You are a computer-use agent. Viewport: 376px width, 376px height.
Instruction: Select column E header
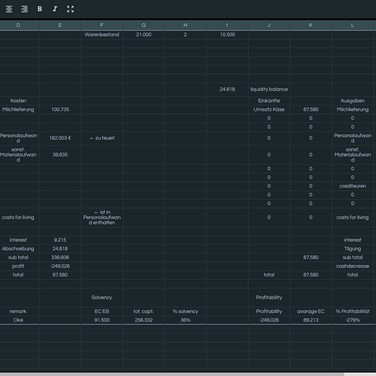[x=60, y=25]
